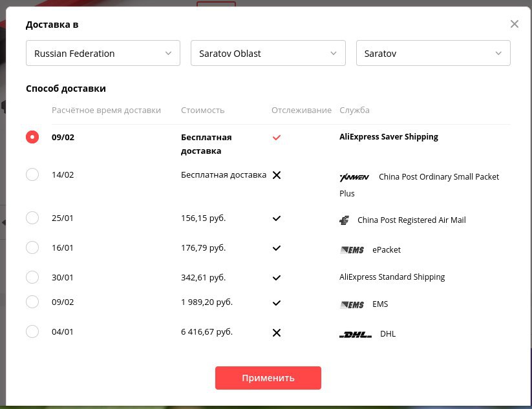Select the ePacket shipping radio button
The height and width of the screenshot is (409, 532).
tap(32, 247)
